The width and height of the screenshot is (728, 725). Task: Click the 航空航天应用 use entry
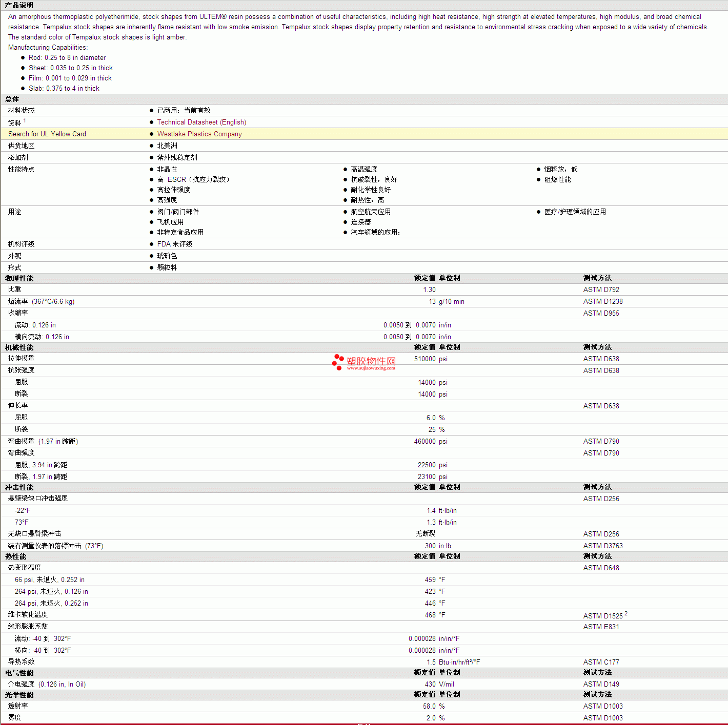(x=371, y=212)
